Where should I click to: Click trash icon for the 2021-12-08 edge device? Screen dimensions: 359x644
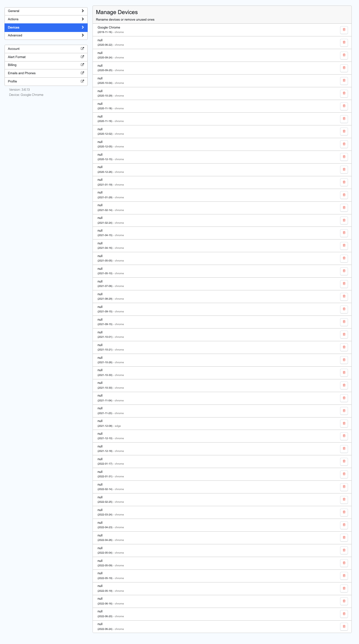(344, 423)
